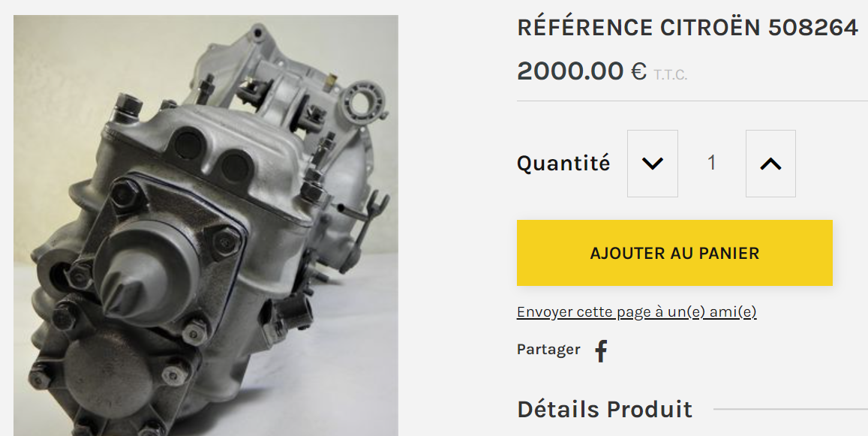Click the round bearing atop the gearbox photo
The image size is (868, 436).
point(363,103)
